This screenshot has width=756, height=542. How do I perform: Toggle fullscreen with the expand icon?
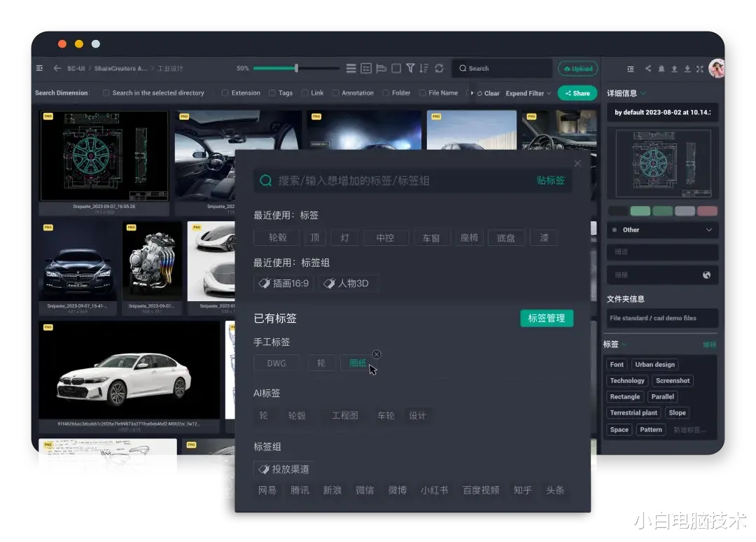point(700,69)
